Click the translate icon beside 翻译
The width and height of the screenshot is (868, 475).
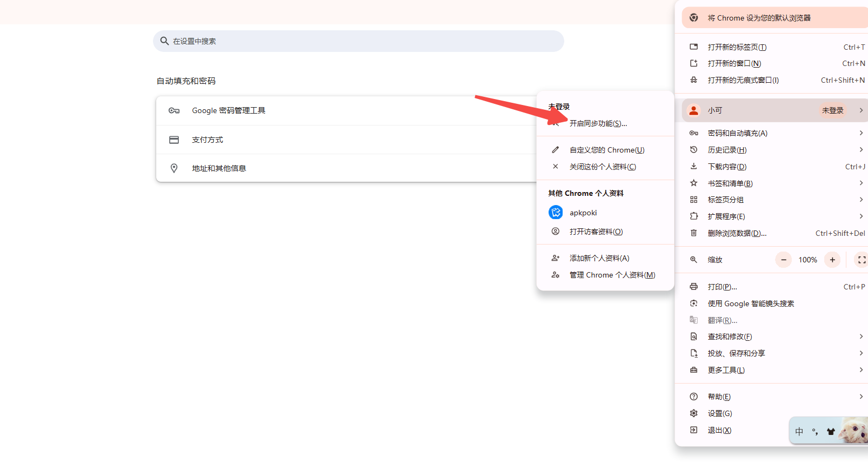[x=694, y=320]
